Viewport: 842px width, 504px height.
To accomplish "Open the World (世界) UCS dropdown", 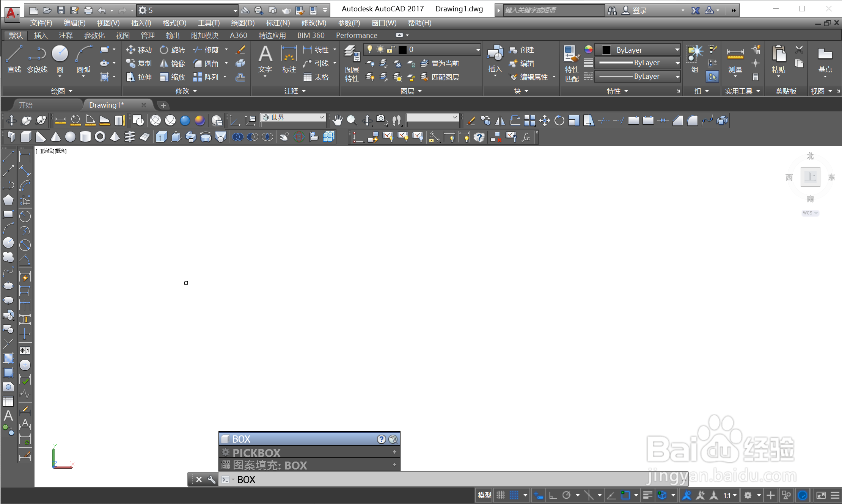I will (322, 117).
